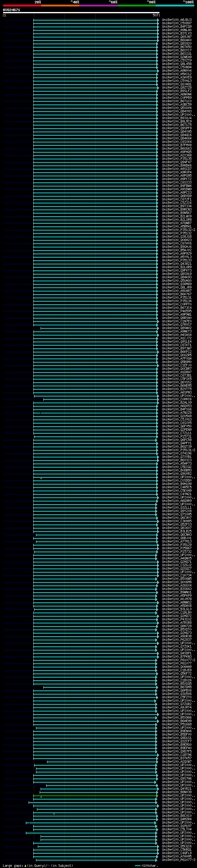
Task: Click the alignment bar for UniRef100_Q8VWV2
Action: pos(99,328)
